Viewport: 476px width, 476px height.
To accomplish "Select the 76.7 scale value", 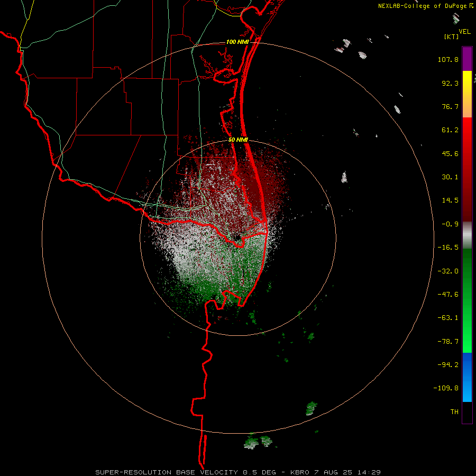I will 450,106.
